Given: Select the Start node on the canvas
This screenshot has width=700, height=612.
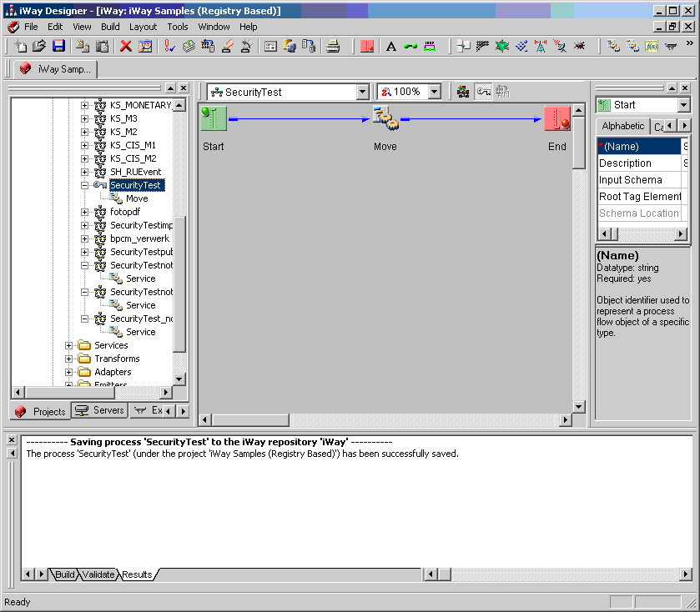Looking at the screenshot, I should coord(214,118).
